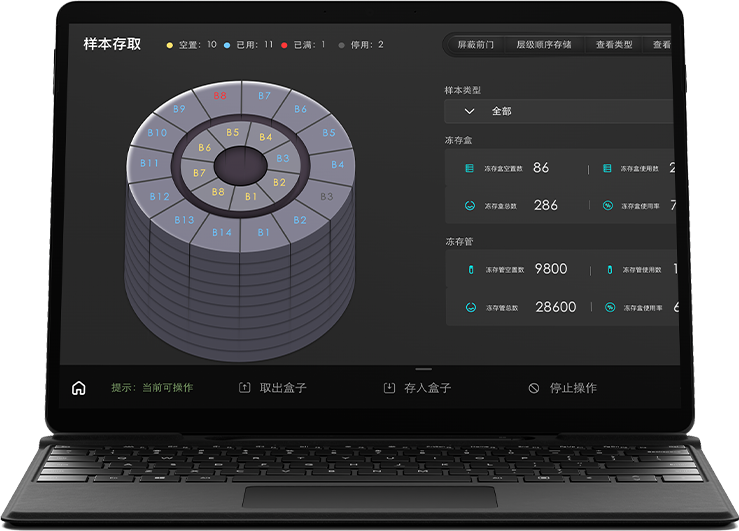Select the red B8 outer ring segment
The height and width of the screenshot is (531, 739).
pos(220,96)
